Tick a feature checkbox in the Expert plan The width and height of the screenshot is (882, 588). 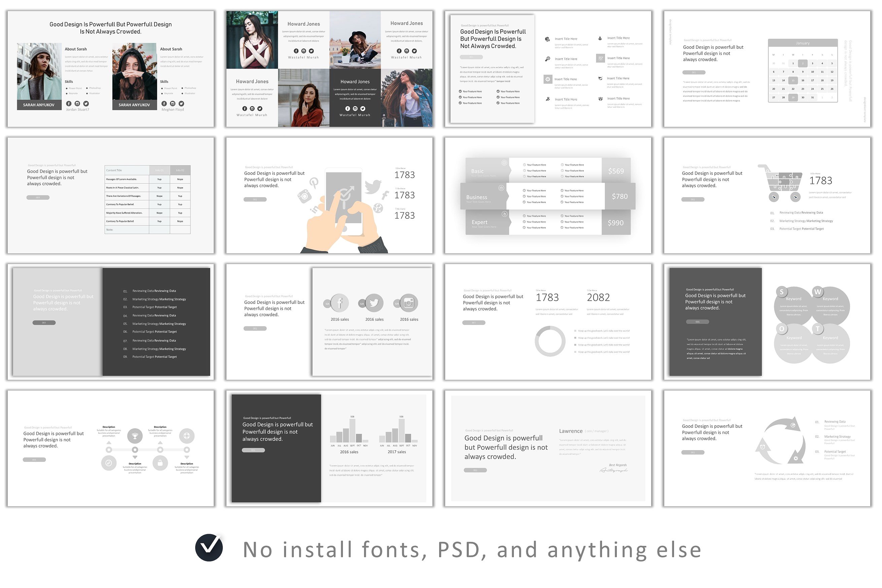pyautogui.click(x=525, y=216)
